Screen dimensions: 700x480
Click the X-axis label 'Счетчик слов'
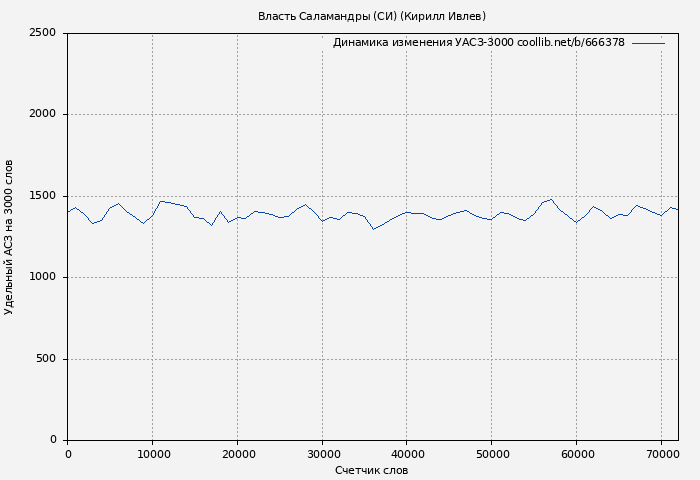[372, 470]
